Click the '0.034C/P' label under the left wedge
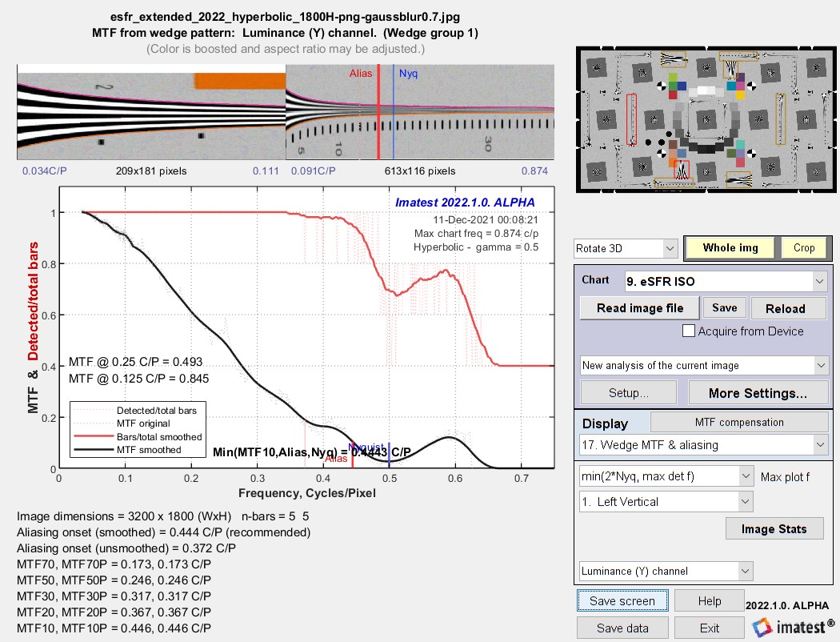This screenshot has width=840, height=642. pyautogui.click(x=45, y=171)
